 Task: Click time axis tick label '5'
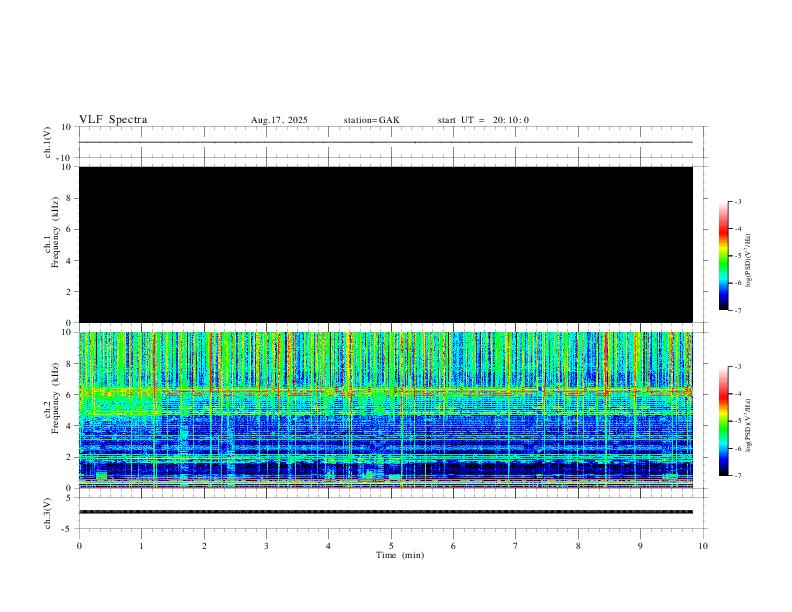391,546
